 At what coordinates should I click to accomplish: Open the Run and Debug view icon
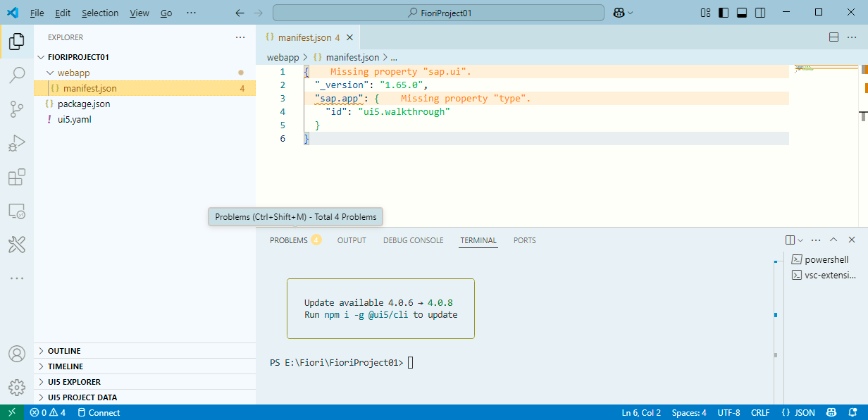[17, 143]
